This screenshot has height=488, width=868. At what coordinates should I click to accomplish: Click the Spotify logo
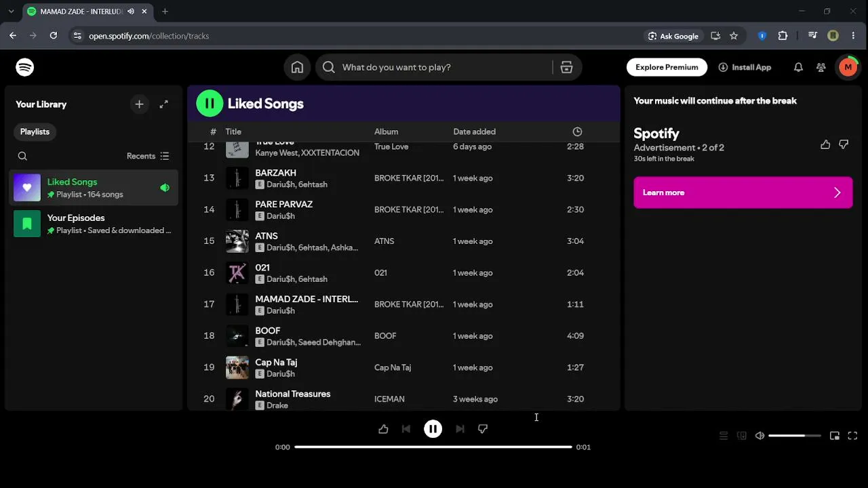coord(25,67)
